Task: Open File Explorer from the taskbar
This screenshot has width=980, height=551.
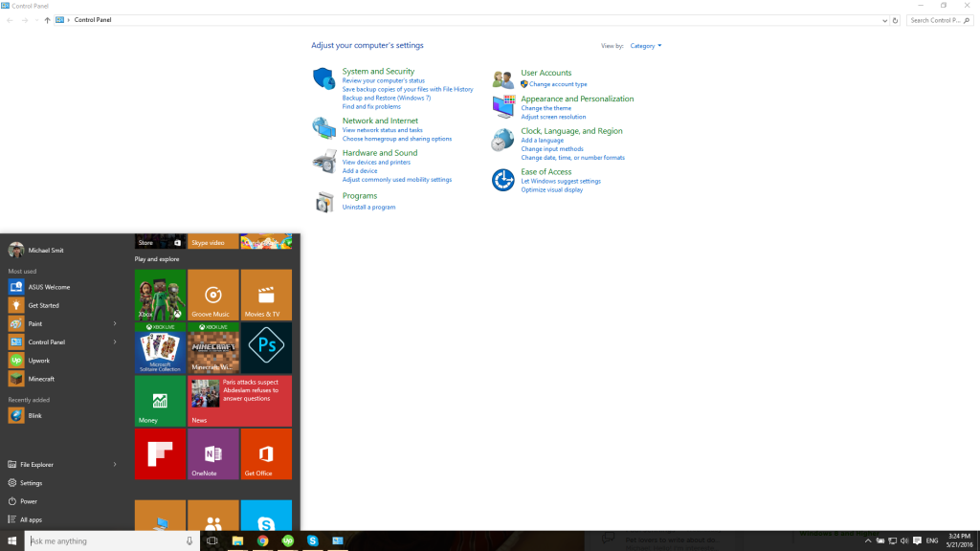Action: point(237,541)
